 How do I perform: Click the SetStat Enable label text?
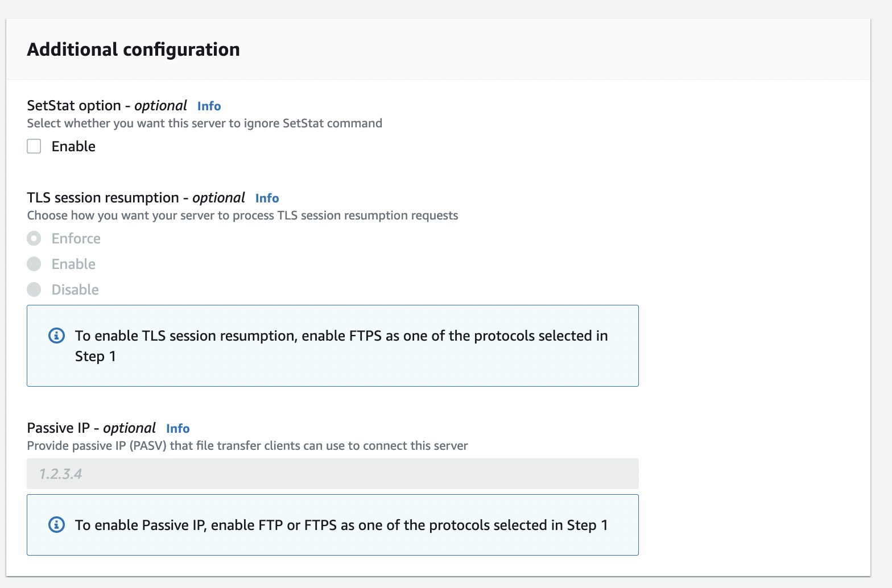73,146
